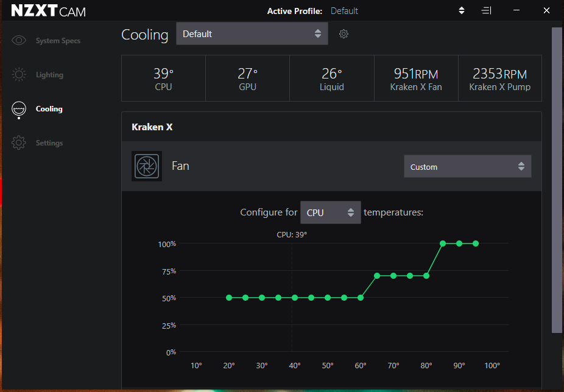Select 100% curve point at 85°

click(443, 243)
